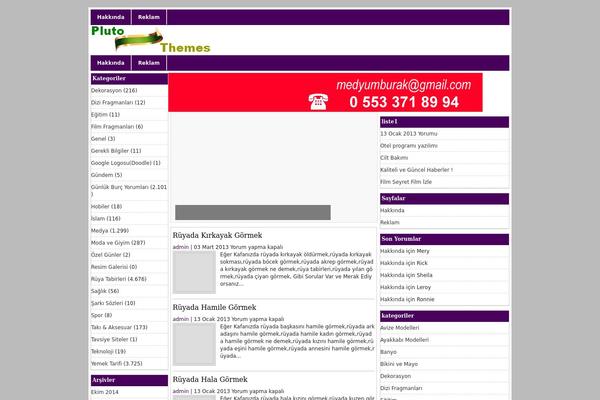The height and width of the screenshot is (400, 600).
Task: Click admin author of Hamile post
Action: click(181, 319)
